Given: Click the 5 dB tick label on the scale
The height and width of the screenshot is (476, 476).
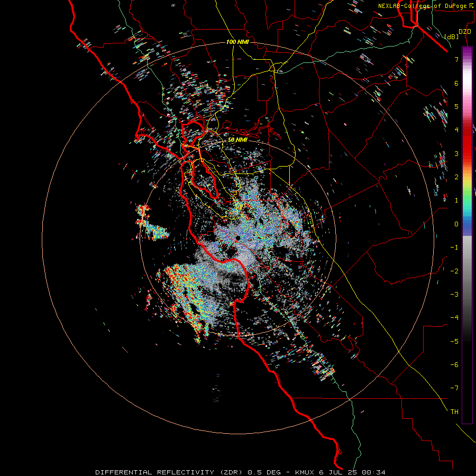Looking at the screenshot, I should click(x=456, y=106).
